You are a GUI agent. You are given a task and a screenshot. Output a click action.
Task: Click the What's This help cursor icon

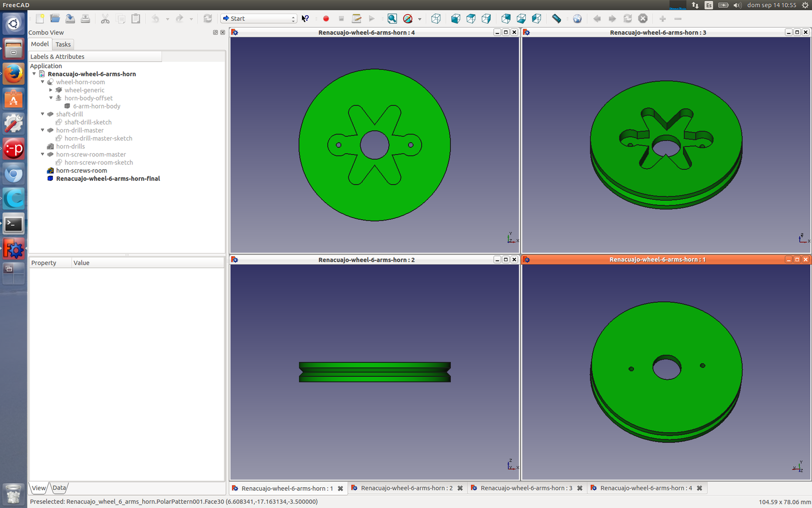tap(305, 19)
